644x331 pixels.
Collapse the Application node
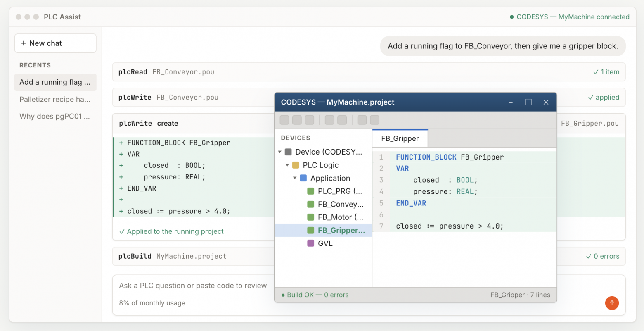click(295, 178)
